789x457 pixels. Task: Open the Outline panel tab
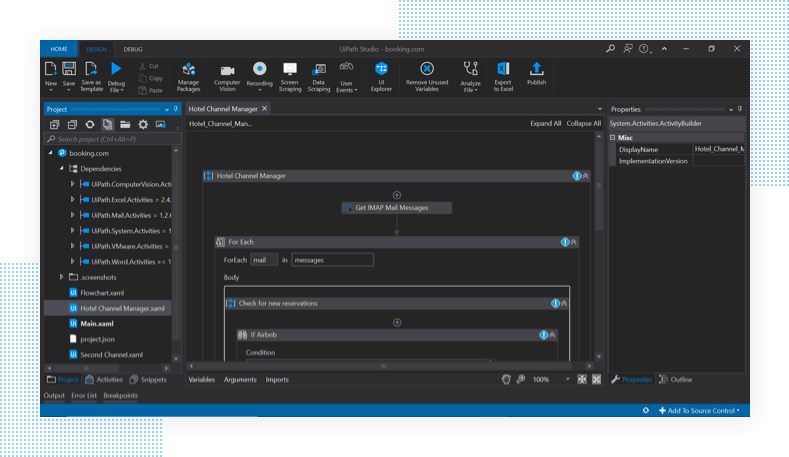pyautogui.click(x=676, y=379)
